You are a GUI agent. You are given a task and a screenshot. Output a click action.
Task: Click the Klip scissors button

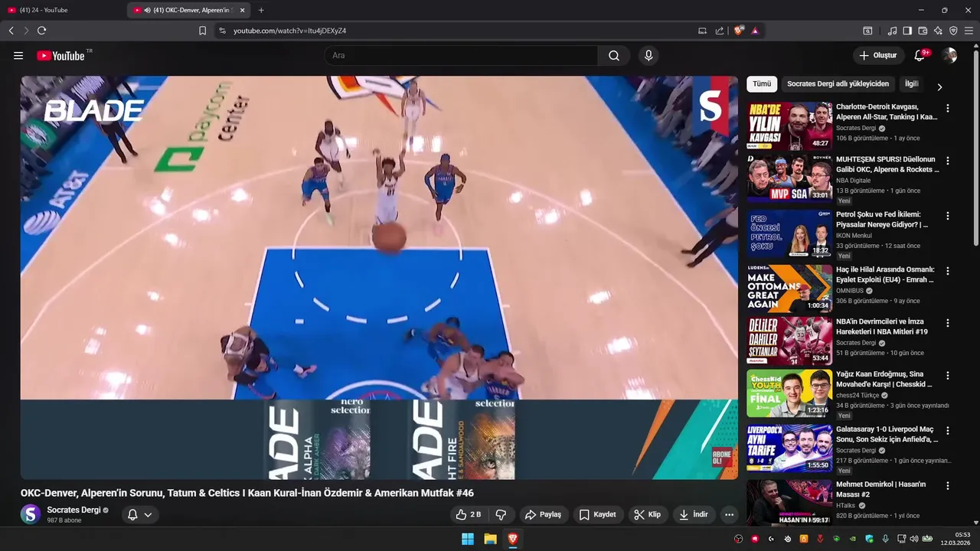(x=647, y=515)
